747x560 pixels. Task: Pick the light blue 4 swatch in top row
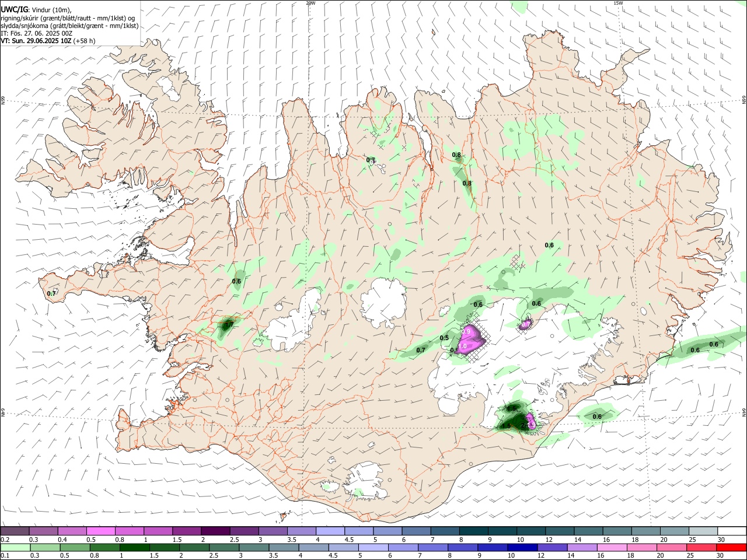click(x=329, y=531)
